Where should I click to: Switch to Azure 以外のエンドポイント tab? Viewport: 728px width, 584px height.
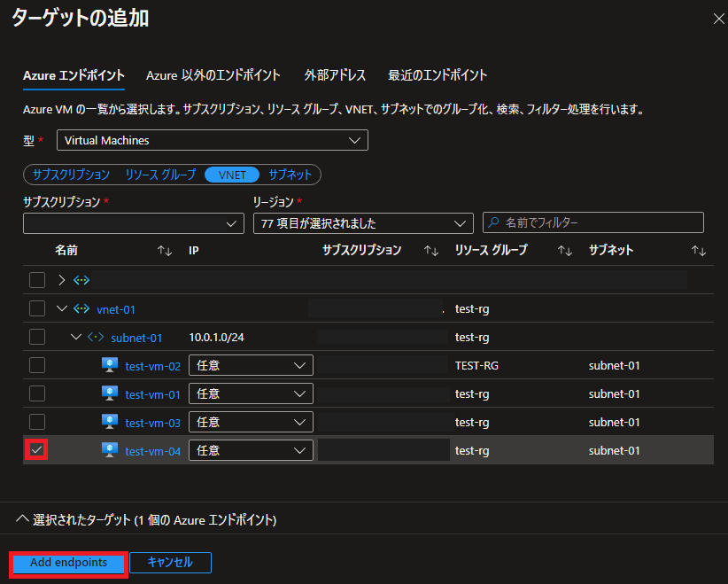tap(213, 75)
